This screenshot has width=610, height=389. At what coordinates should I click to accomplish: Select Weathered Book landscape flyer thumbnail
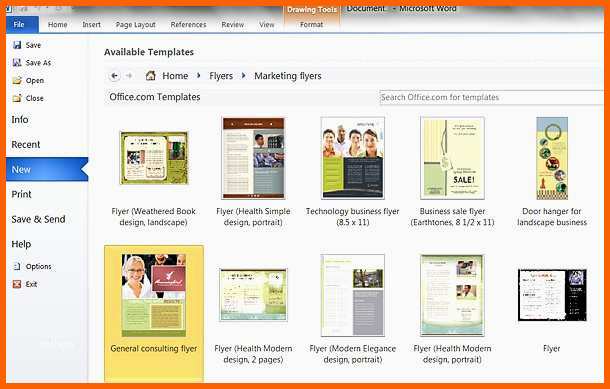click(154, 158)
